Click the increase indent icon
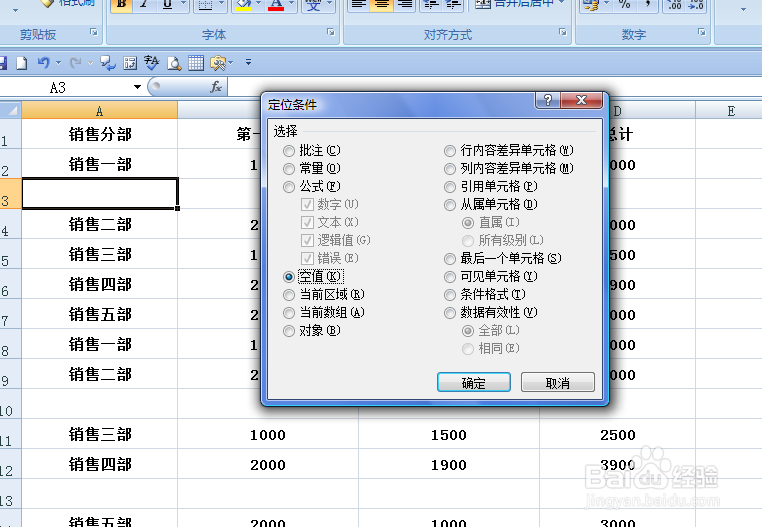The width and height of the screenshot is (762, 527). 452,5
